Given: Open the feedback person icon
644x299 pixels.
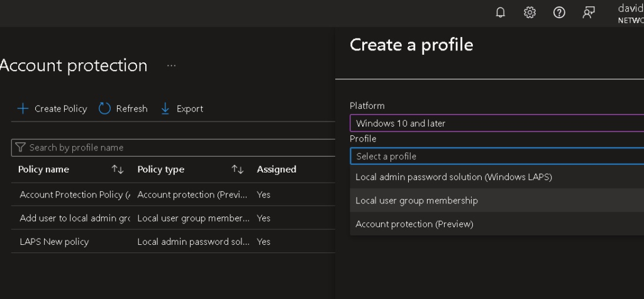Looking at the screenshot, I should (589, 13).
